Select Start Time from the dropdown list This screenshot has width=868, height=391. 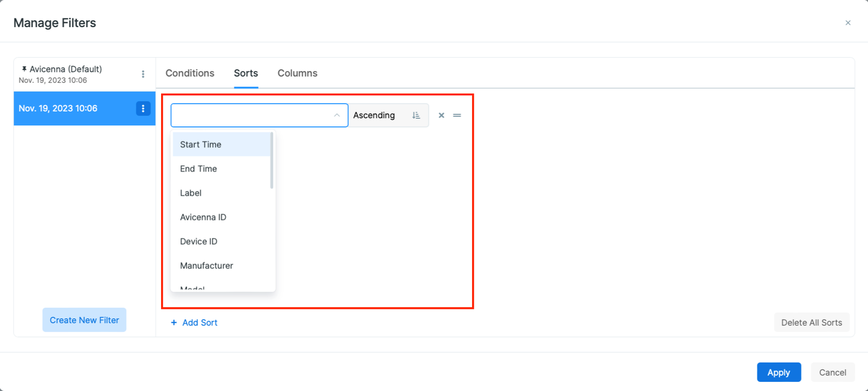(x=200, y=144)
